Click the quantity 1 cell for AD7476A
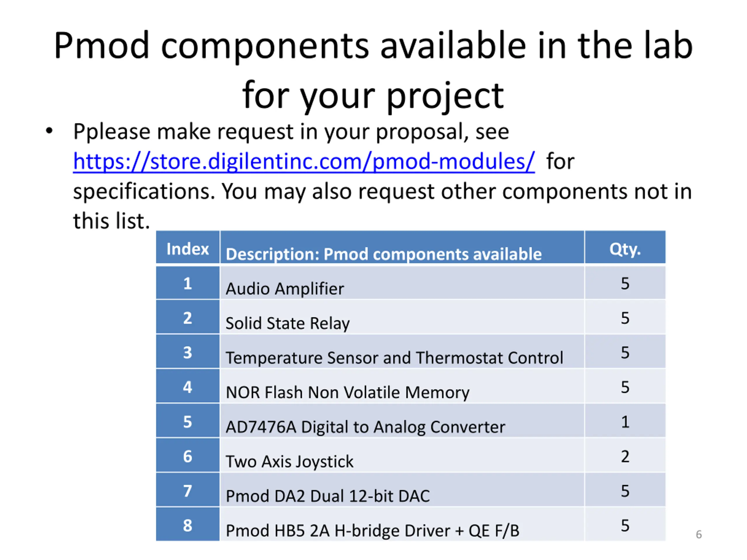The height and width of the screenshot is (560, 747). pyautogui.click(x=625, y=421)
